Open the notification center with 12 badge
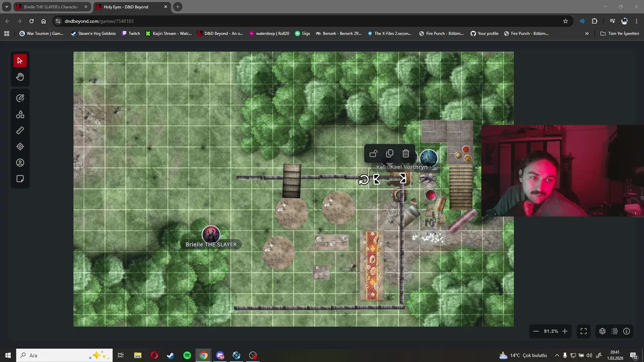Image resolution: width=644 pixels, height=362 pixels. 634,355
